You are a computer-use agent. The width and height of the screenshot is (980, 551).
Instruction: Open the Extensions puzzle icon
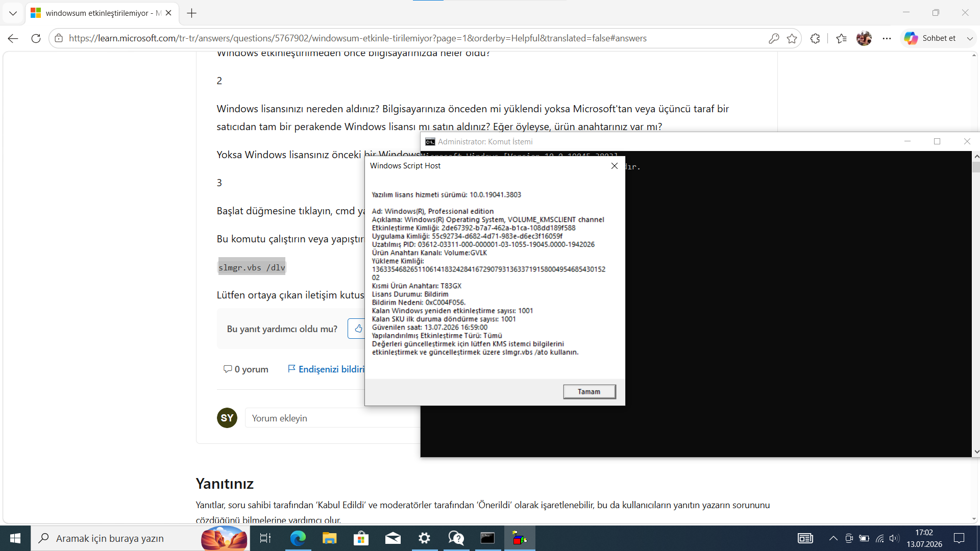click(815, 38)
